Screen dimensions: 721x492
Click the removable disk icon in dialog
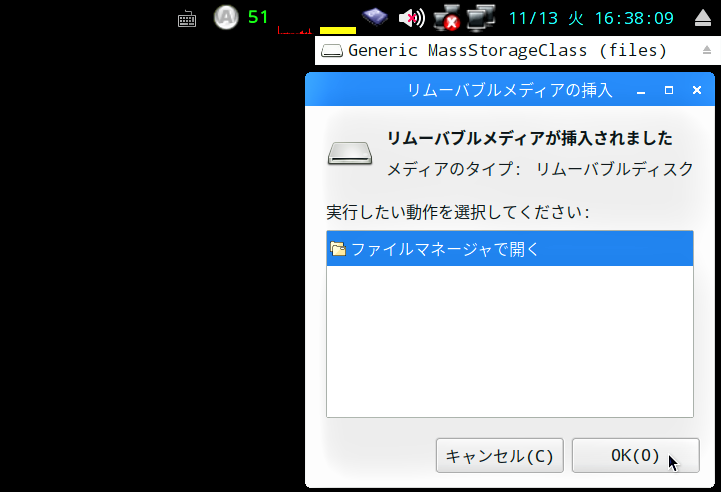(350, 153)
